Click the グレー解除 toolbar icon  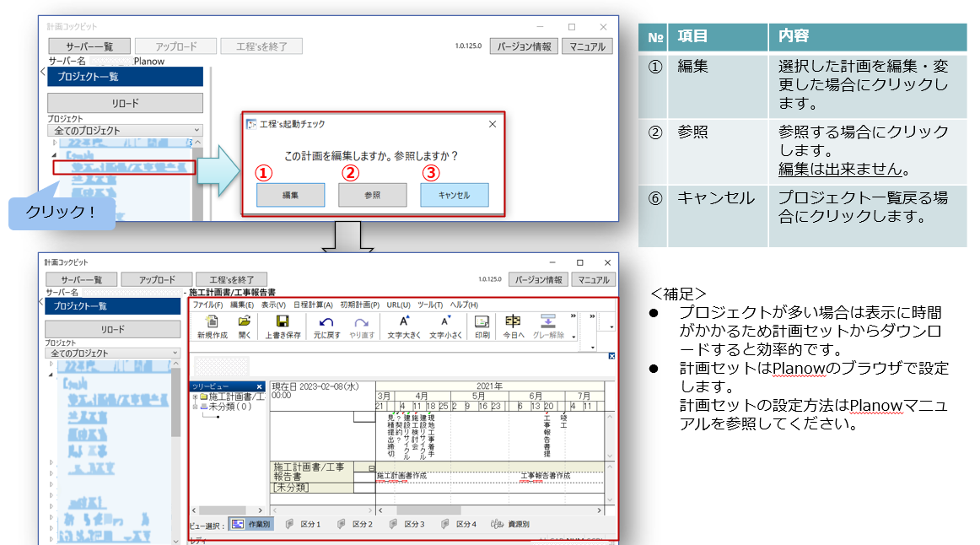(x=548, y=326)
